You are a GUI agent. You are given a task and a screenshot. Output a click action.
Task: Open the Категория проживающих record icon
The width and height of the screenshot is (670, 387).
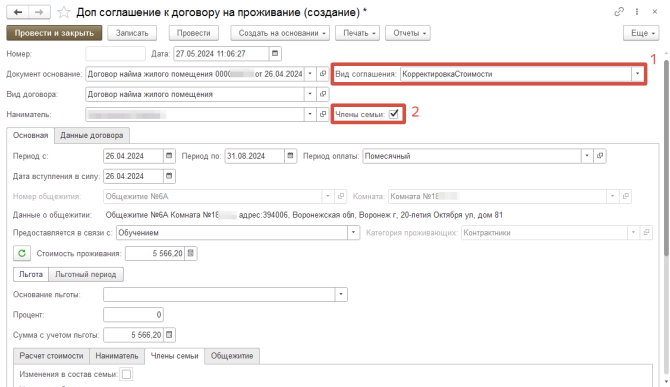point(646,232)
